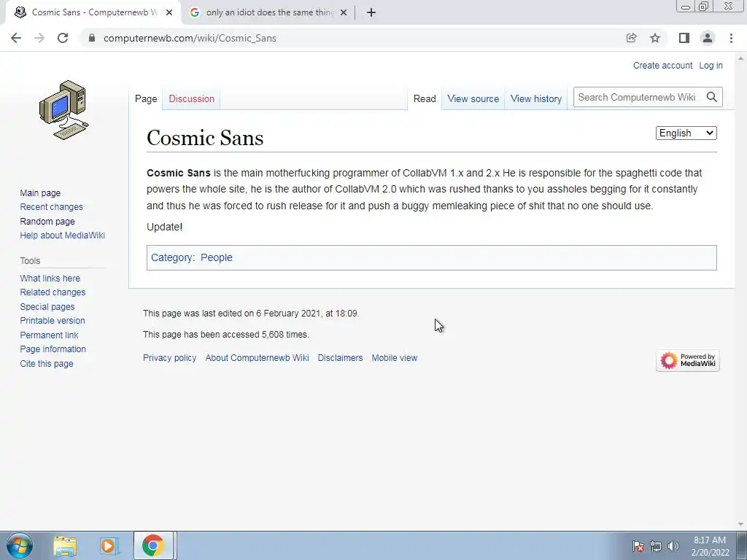
Task: Click the wiki search magnifier icon
Action: coord(712,97)
